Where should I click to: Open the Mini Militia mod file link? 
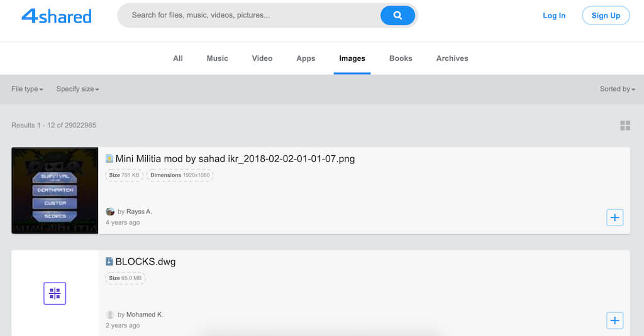[235, 159]
